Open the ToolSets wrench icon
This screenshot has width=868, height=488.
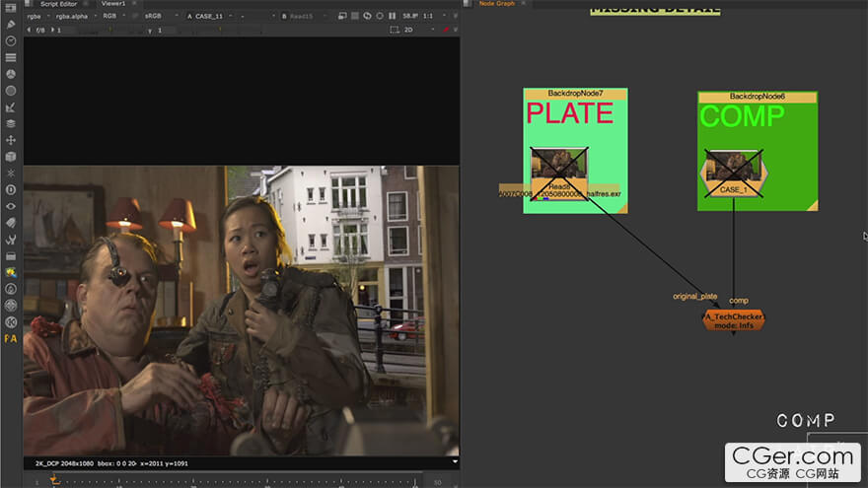[11, 240]
